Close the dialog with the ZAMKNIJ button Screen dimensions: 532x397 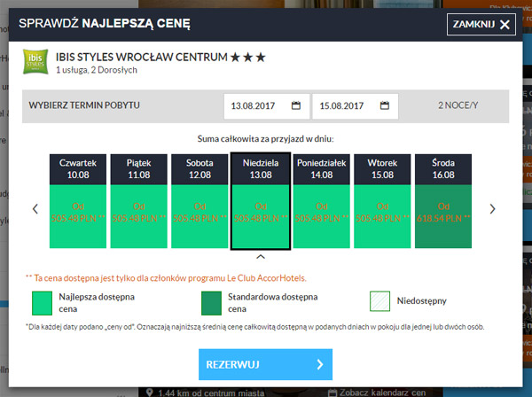481,24
